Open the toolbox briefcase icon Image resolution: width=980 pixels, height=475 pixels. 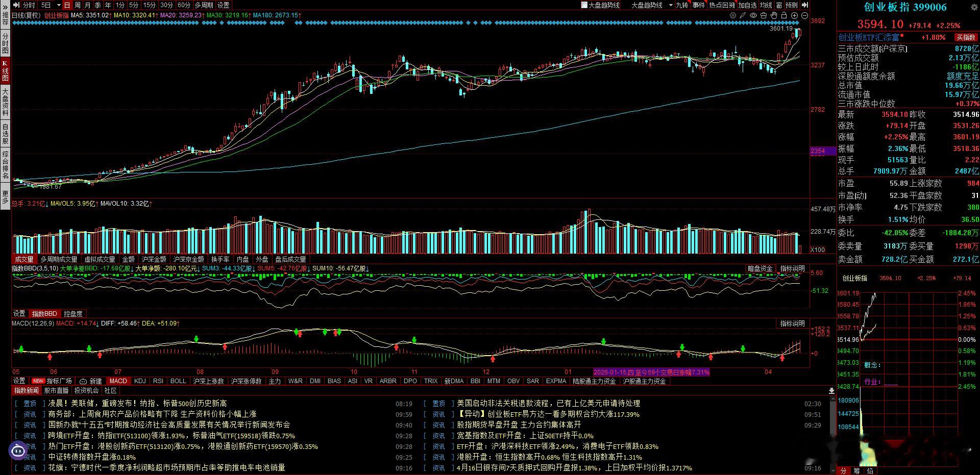pos(764,15)
